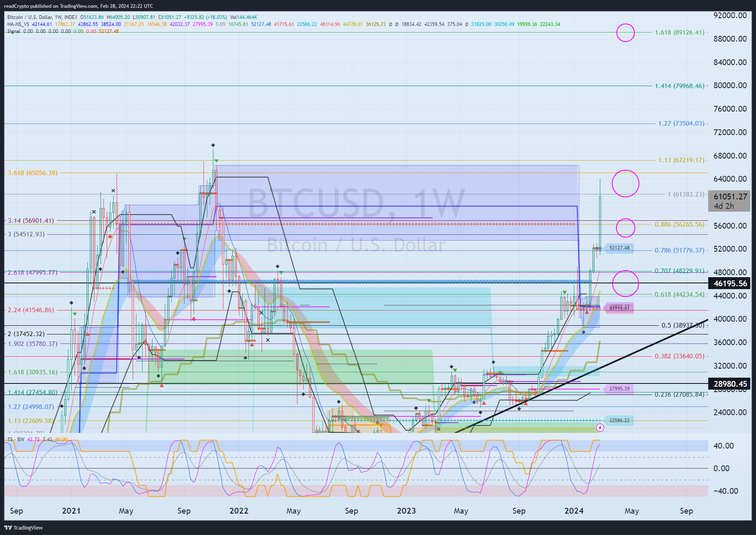Click the 52127.48 indicator value label

619,248
